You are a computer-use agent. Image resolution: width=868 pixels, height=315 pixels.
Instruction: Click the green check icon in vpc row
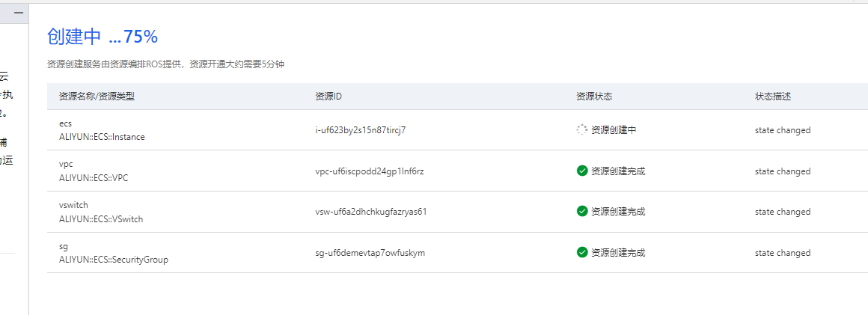coord(582,171)
